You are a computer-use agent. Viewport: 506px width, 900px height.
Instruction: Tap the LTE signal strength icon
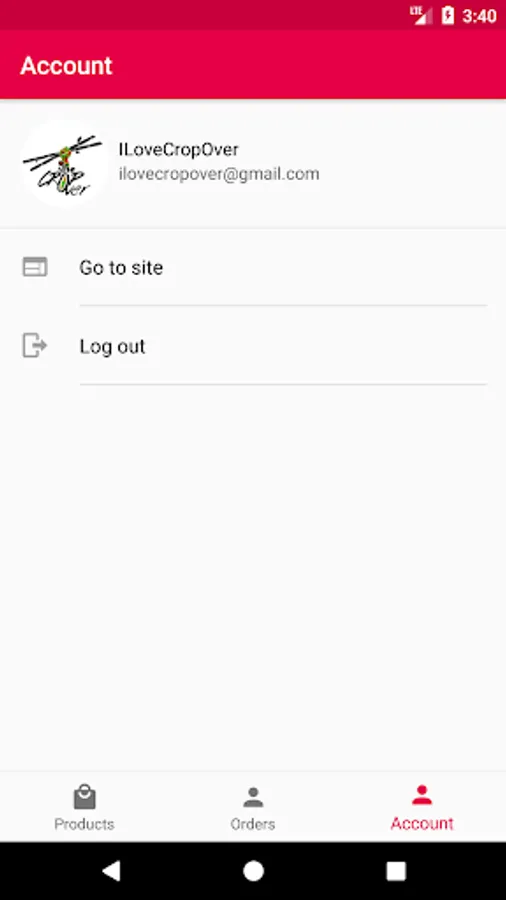(x=422, y=15)
